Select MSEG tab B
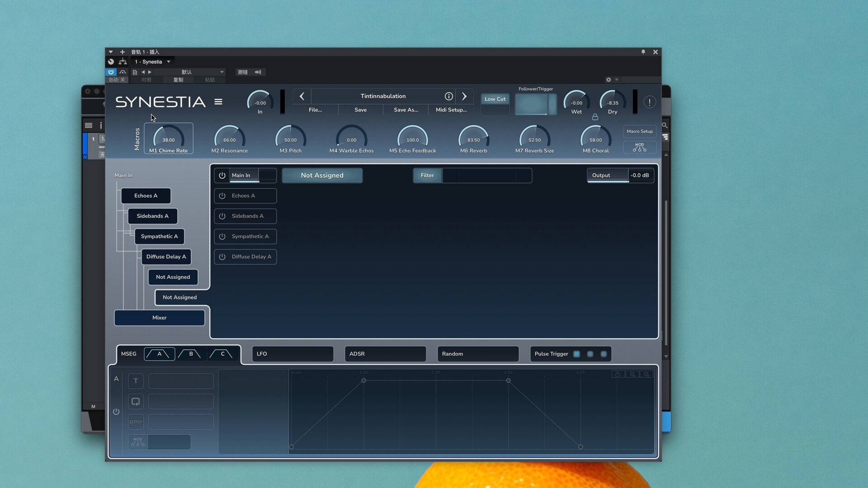The width and height of the screenshot is (868, 488). pyautogui.click(x=191, y=354)
